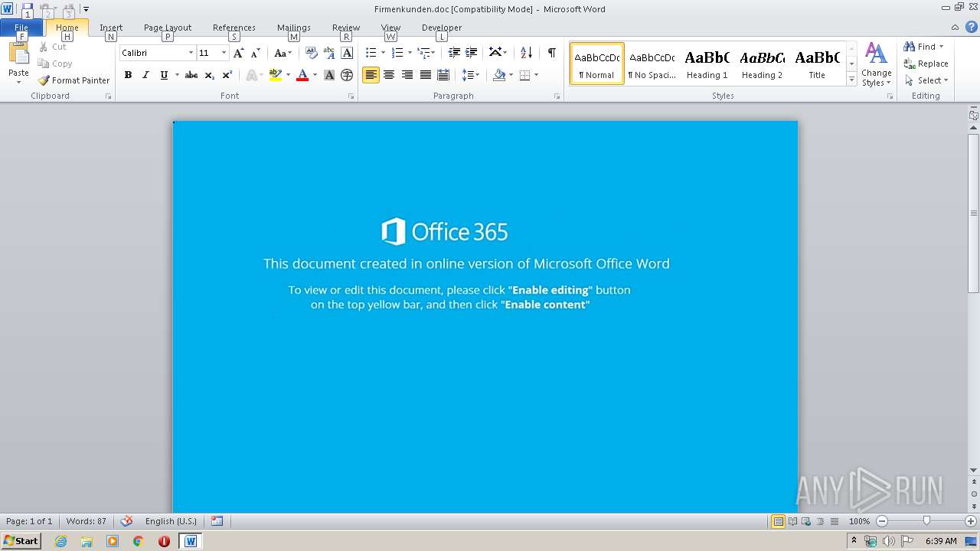This screenshot has width=980, height=551.
Task: Select Align Text Left
Action: point(371,75)
